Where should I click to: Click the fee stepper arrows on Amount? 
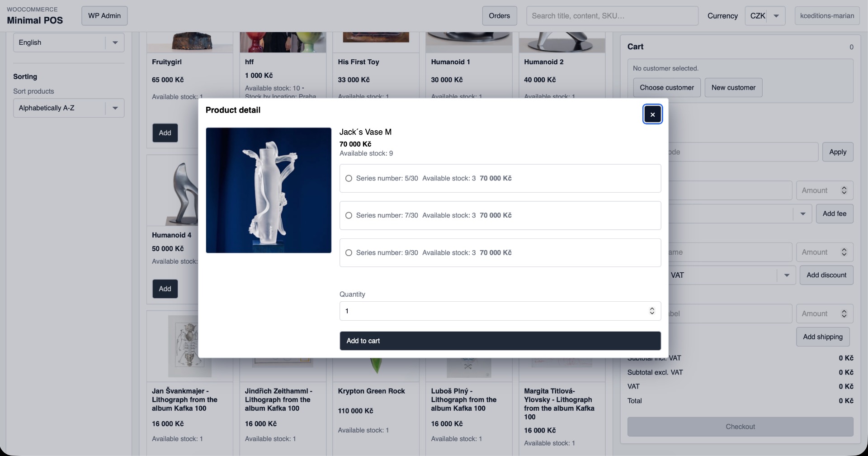click(844, 190)
